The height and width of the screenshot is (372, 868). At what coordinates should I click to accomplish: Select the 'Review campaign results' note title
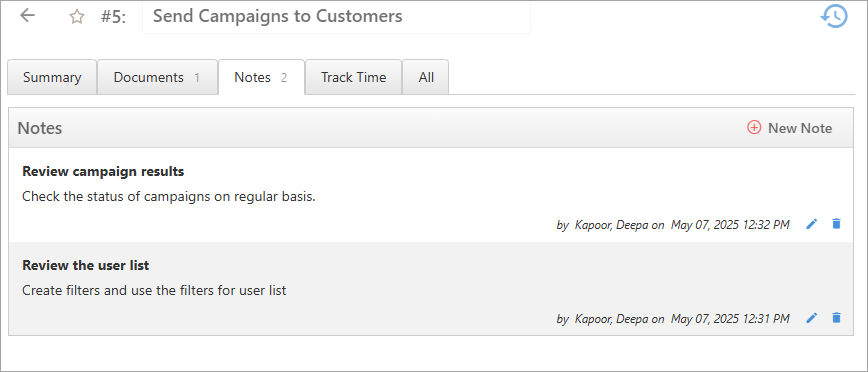pyautogui.click(x=103, y=172)
